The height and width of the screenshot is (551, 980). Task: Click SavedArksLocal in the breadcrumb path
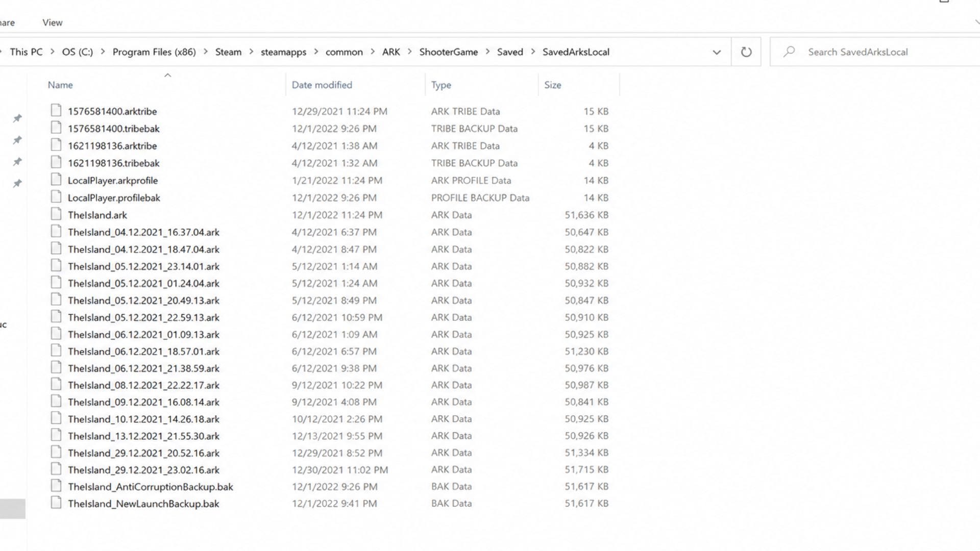pyautogui.click(x=576, y=52)
